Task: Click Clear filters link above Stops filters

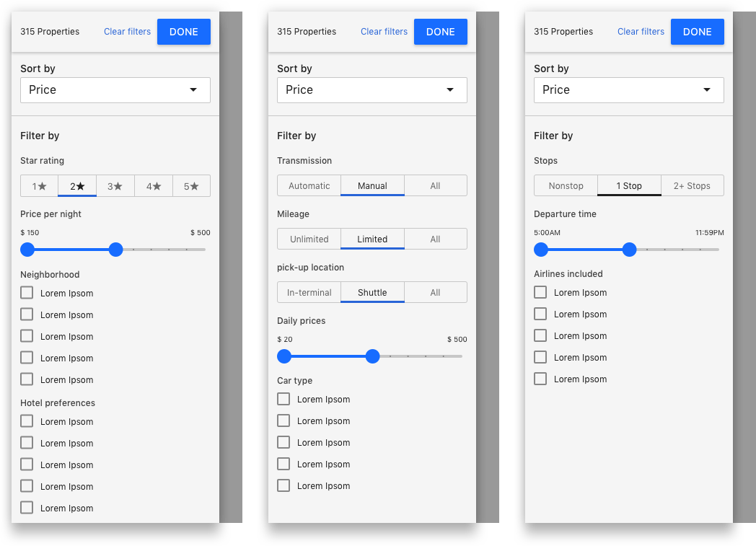Action: pos(641,32)
